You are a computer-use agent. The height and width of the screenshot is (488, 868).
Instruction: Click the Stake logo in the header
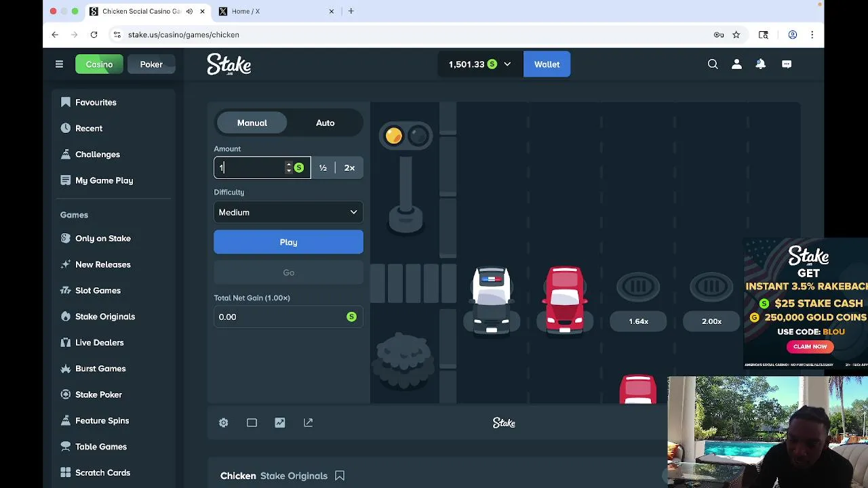click(229, 64)
